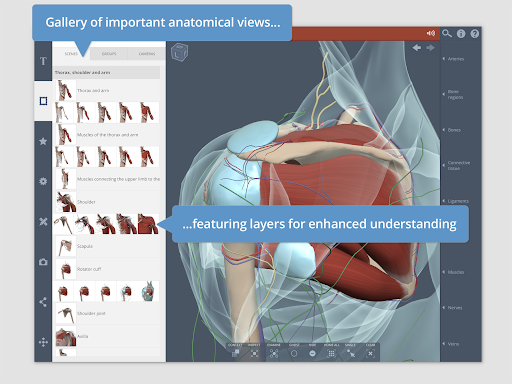Open the search magnifier icon
The height and width of the screenshot is (384, 512).
[x=447, y=33]
